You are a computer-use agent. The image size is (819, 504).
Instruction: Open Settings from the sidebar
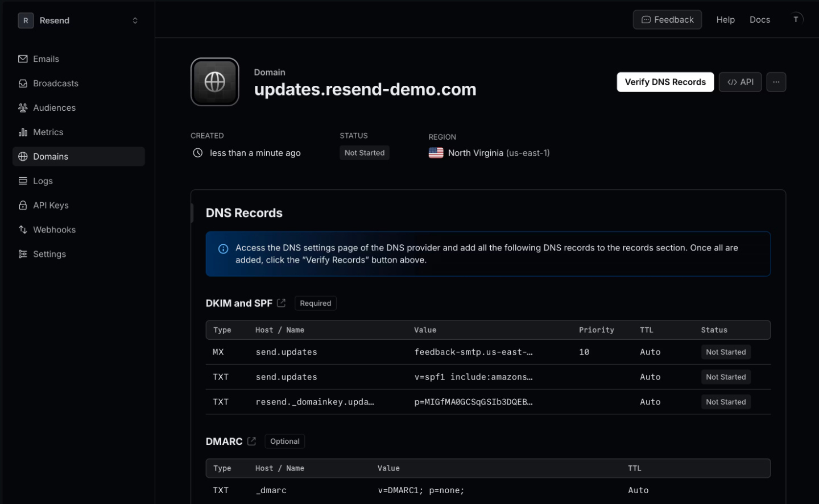point(49,254)
